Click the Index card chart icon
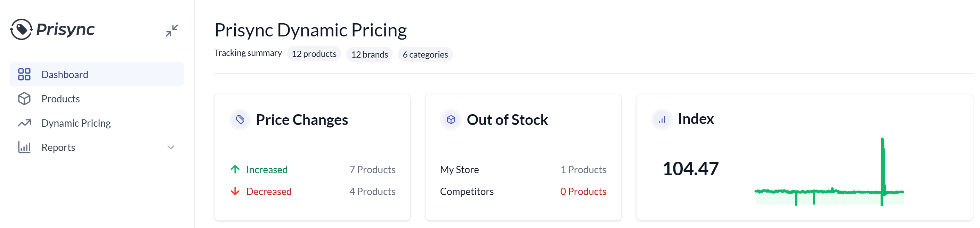The image size is (980, 228). click(662, 120)
